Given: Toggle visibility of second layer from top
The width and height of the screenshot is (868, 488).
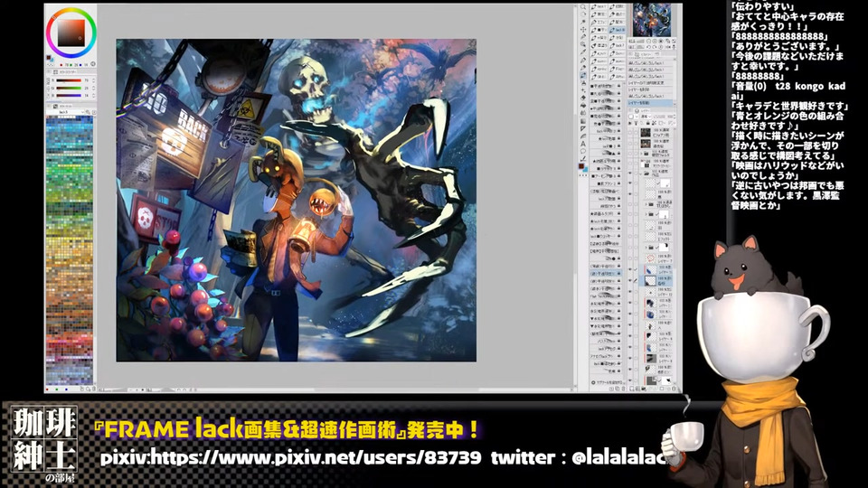Looking at the screenshot, I should (630, 144).
